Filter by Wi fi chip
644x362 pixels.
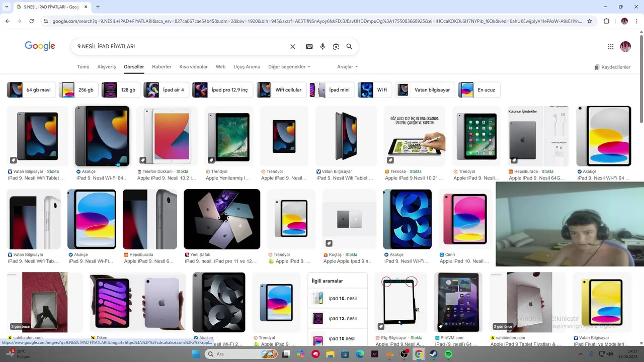pos(375,90)
